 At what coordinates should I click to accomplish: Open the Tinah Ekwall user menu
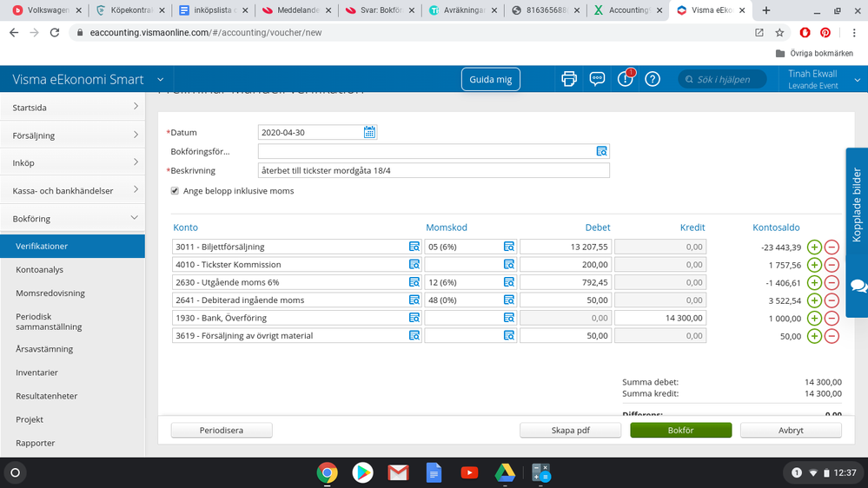click(x=825, y=79)
